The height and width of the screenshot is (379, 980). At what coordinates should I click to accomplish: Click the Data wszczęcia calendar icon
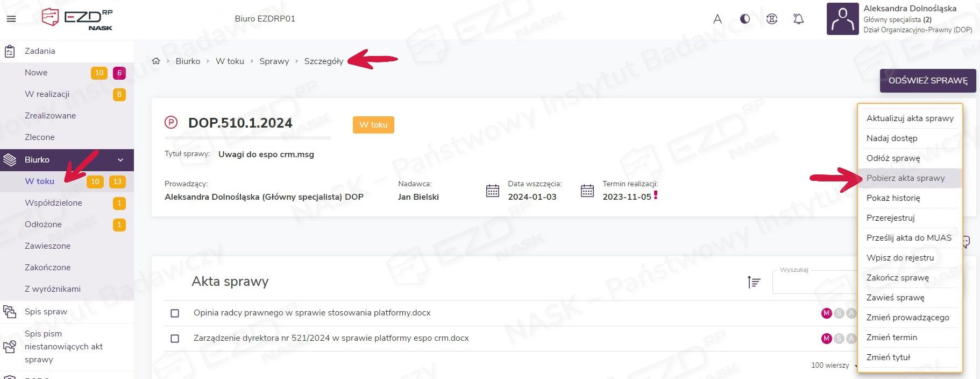492,191
